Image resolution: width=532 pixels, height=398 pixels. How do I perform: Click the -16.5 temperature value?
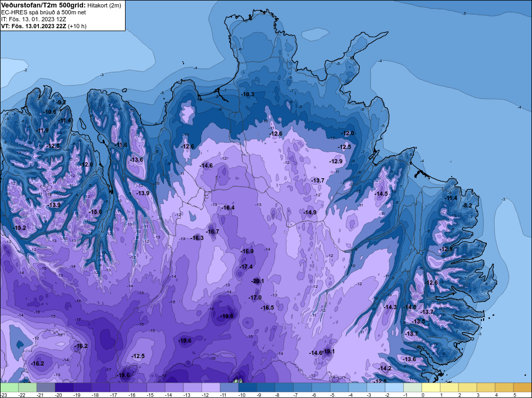(x=268, y=308)
